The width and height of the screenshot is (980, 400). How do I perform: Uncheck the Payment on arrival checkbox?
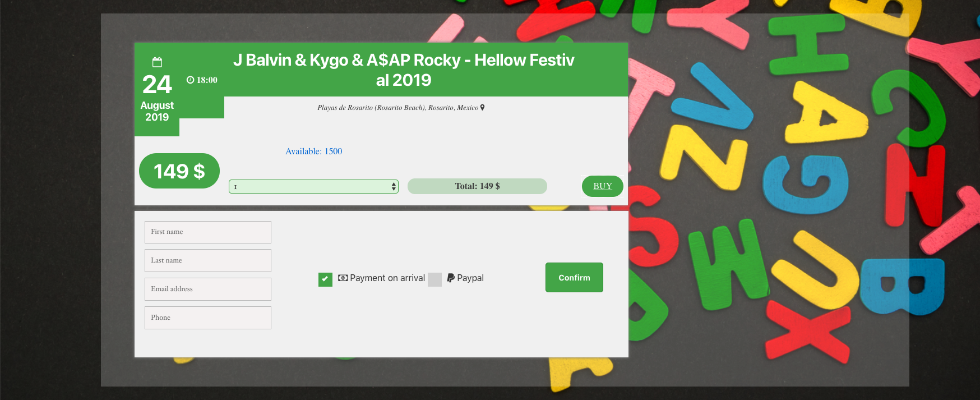(x=325, y=279)
